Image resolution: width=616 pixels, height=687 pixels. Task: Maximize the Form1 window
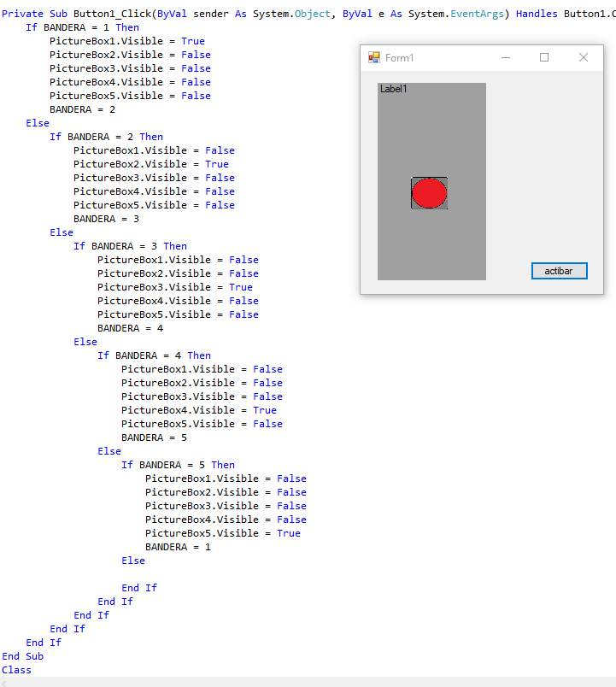coord(544,57)
